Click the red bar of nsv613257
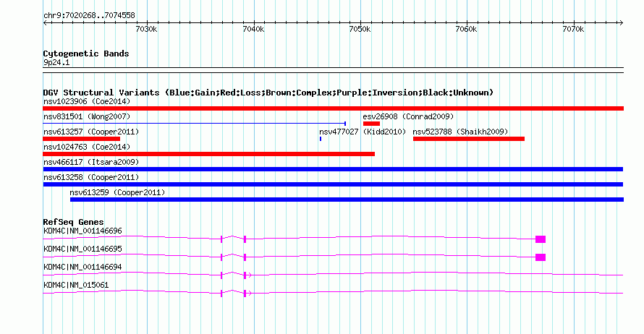Image resolution: width=644 pixels, height=334 pixels. (81, 139)
